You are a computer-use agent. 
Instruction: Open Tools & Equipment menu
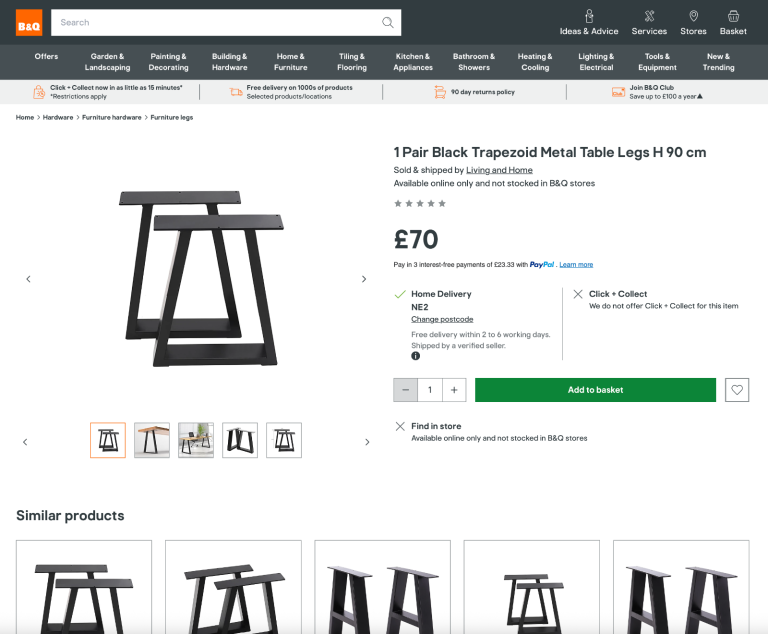tap(657, 62)
